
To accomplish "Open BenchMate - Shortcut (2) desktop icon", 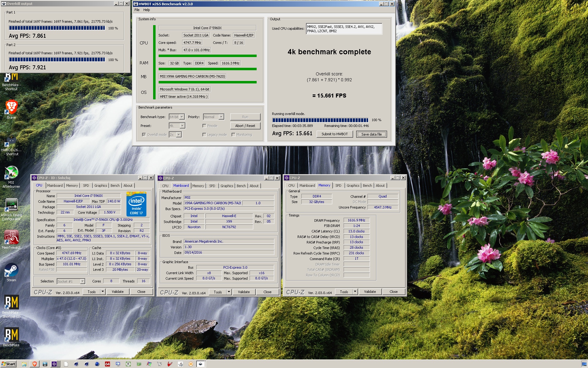I will pos(11,306).
